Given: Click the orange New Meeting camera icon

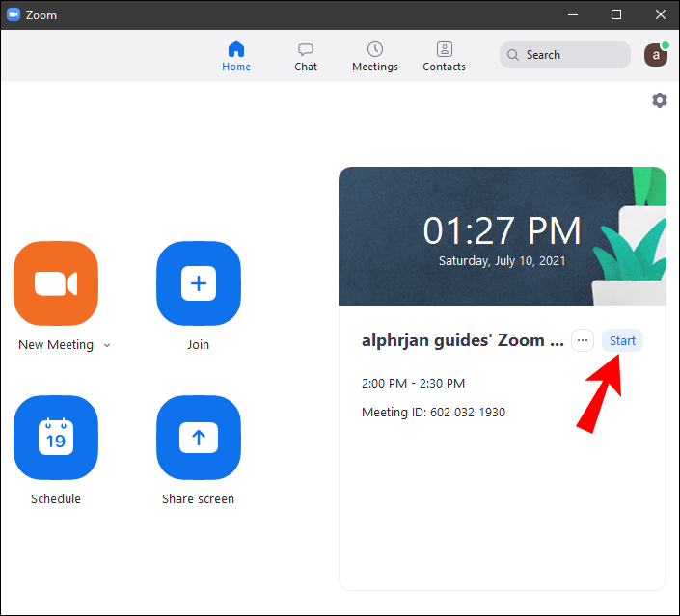Looking at the screenshot, I should [x=56, y=283].
